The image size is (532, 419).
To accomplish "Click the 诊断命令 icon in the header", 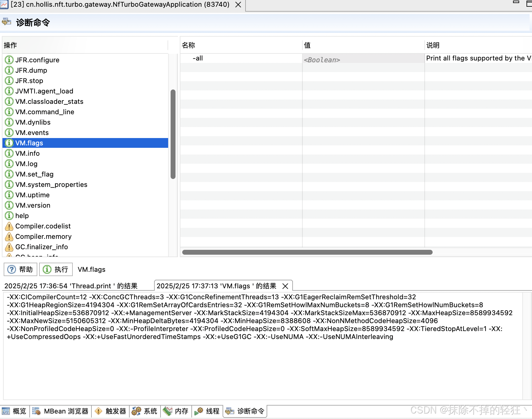I will pos(6,22).
